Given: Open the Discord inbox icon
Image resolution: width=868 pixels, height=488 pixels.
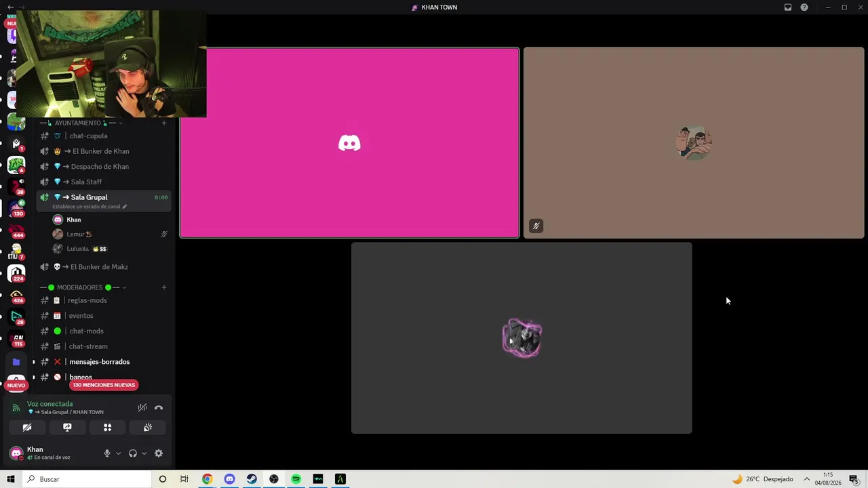Looking at the screenshot, I should [788, 7].
